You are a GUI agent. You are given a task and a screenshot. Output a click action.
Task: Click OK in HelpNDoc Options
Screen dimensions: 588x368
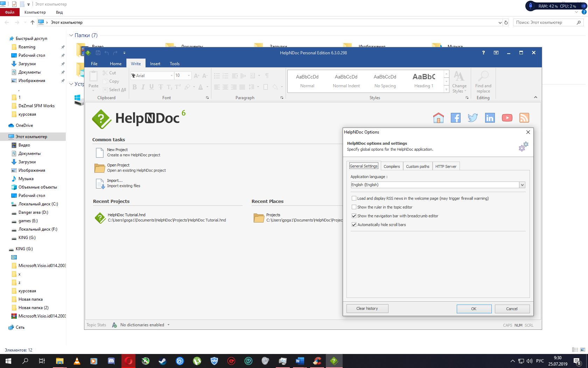pyautogui.click(x=474, y=309)
